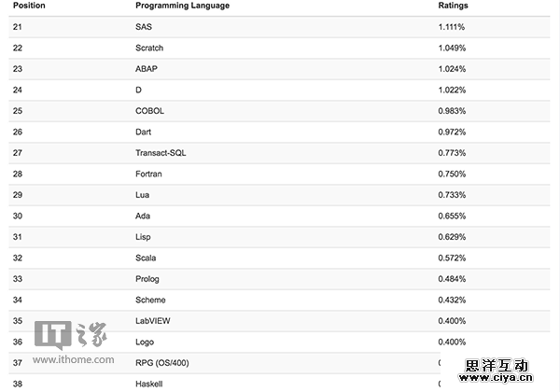
Task: Click the Position column header
Action: click(x=29, y=6)
